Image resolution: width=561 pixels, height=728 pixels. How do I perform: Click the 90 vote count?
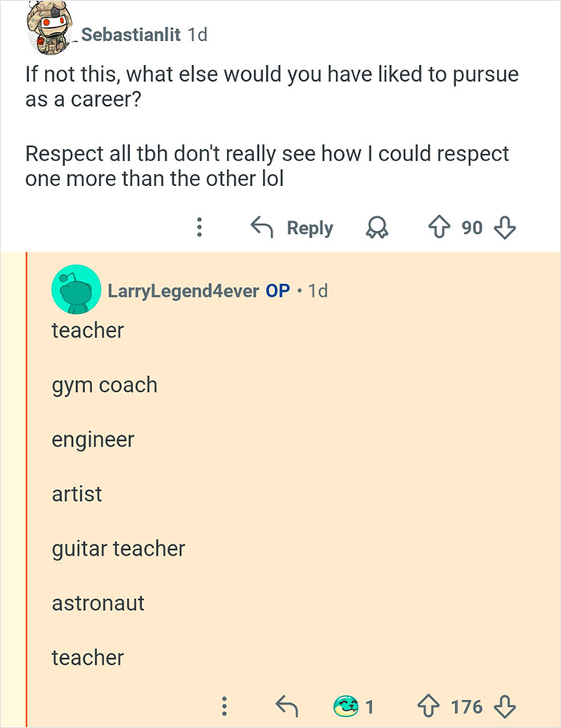tap(473, 228)
